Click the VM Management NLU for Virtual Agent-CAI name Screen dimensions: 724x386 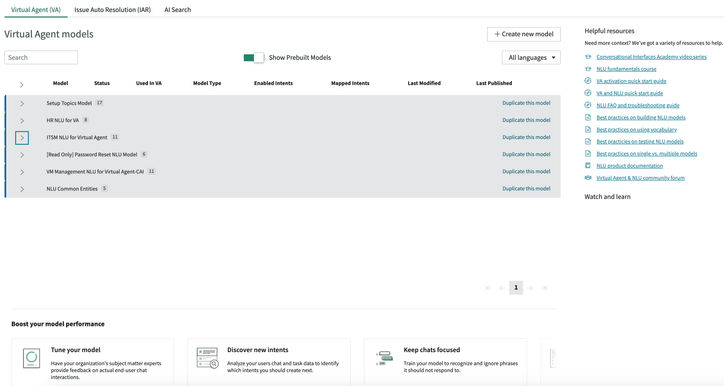click(x=95, y=171)
